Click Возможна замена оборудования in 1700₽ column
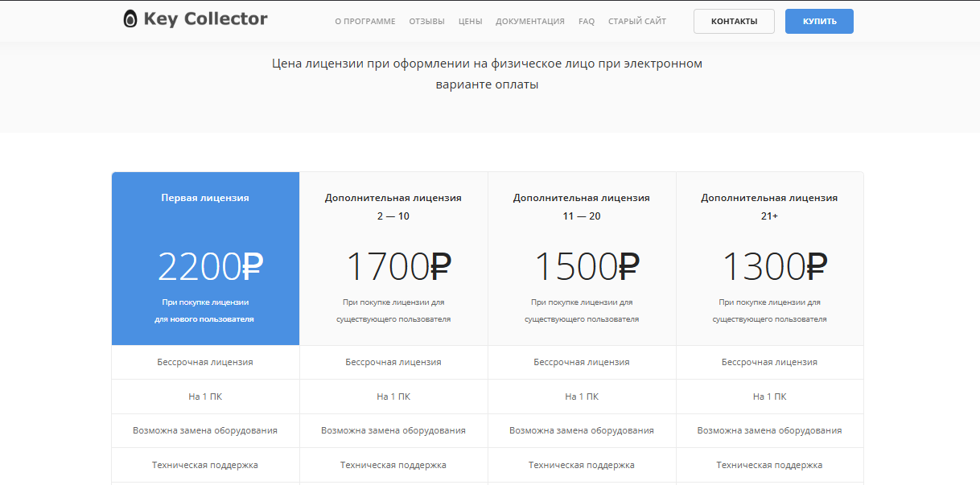This screenshot has width=980, height=485. click(x=393, y=430)
